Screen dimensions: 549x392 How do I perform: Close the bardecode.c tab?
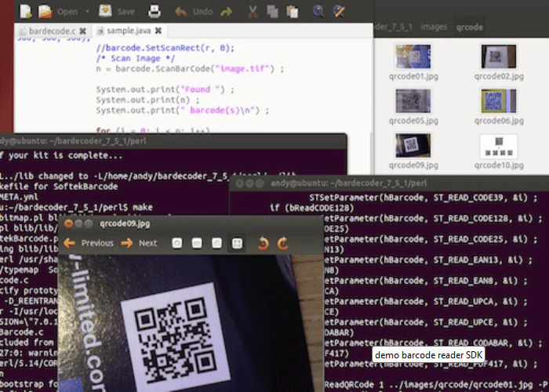(82, 31)
